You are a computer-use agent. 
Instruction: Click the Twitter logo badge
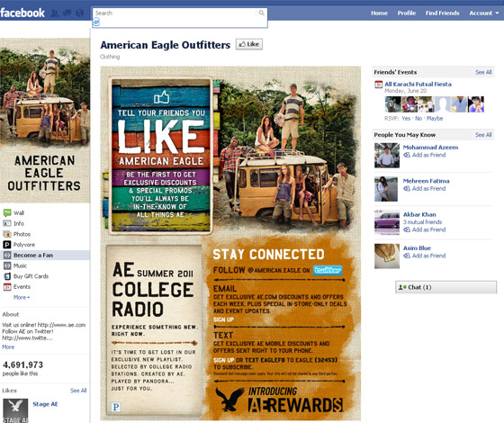(328, 270)
